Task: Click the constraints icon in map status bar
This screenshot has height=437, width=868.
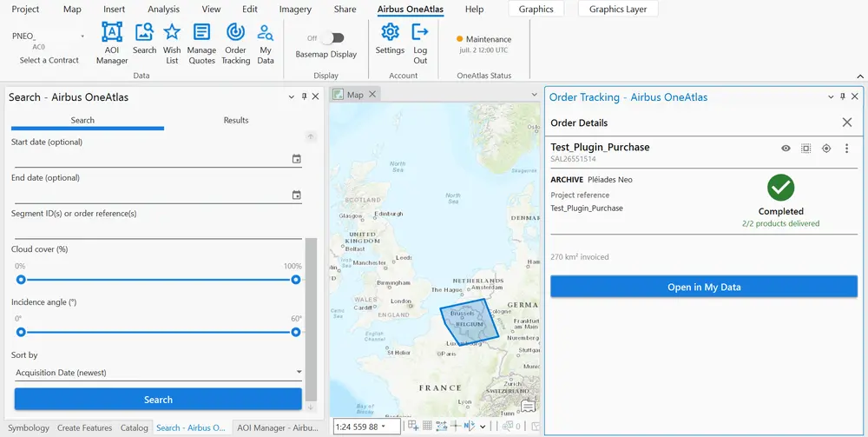Action: click(x=441, y=426)
